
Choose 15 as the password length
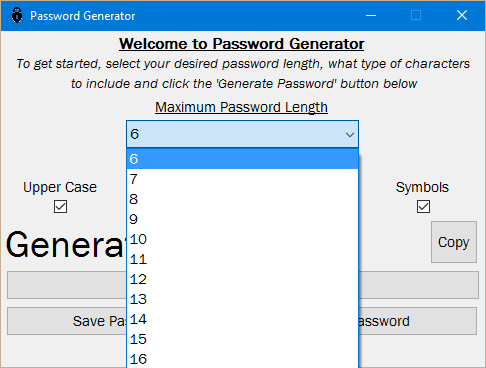pyautogui.click(x=242, y=339)
